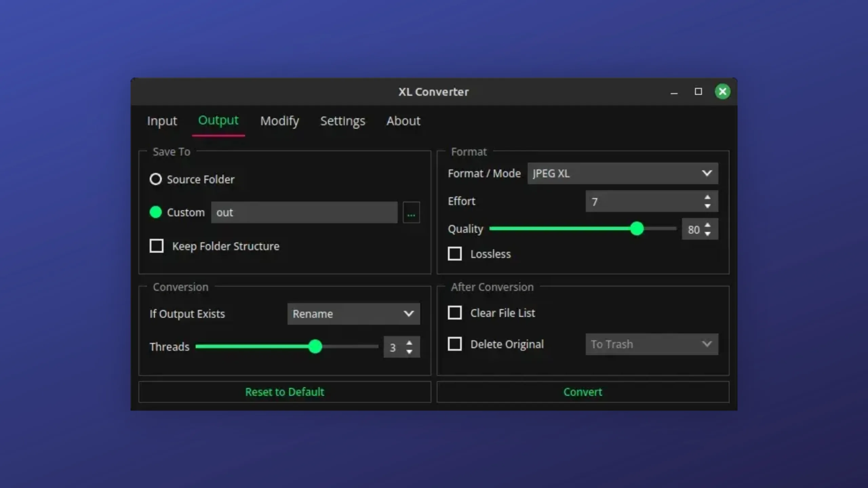This screenshot has height=488, width=868.
Task: Switch to the Modify tab
Action: tap(280, 121)
